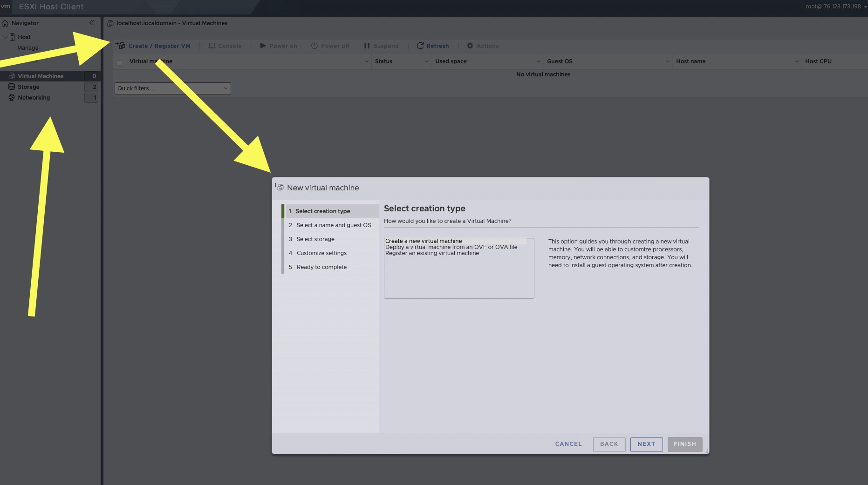Viewport: 868px width, 485px height.
Task: Click the Refresh circular arrow icon
Action: [420, 46]
